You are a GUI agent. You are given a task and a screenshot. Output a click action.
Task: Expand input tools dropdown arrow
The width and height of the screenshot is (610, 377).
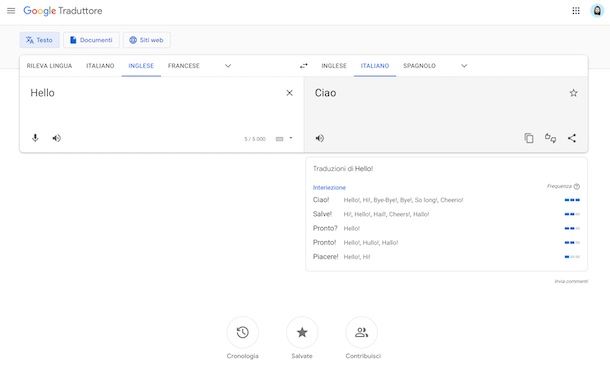click(x=291, y=138)
